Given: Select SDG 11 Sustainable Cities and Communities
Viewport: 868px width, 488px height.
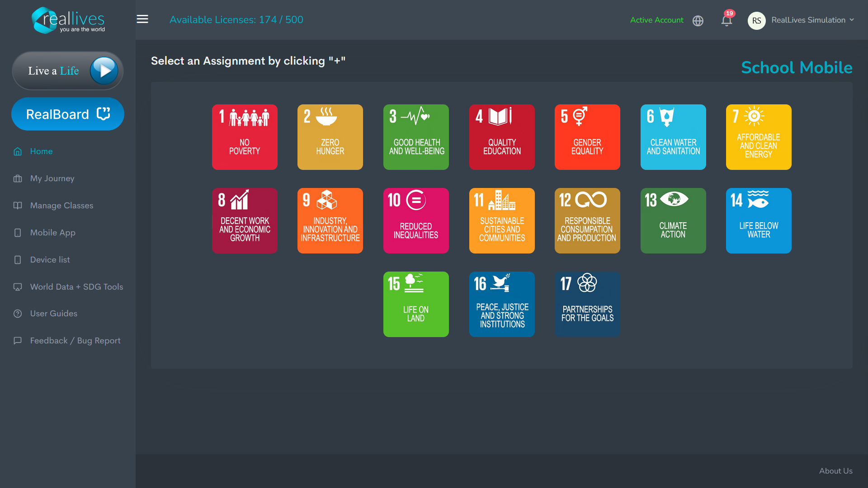Looking at the screenshot, I should click(x=502, y=221).
